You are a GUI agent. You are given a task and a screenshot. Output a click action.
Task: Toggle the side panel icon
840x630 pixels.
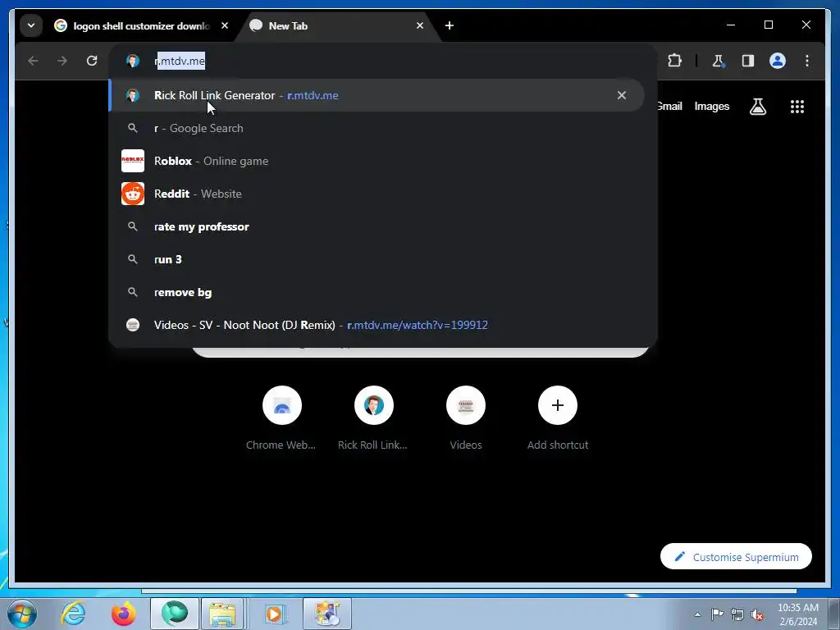(x=748, y=61)
